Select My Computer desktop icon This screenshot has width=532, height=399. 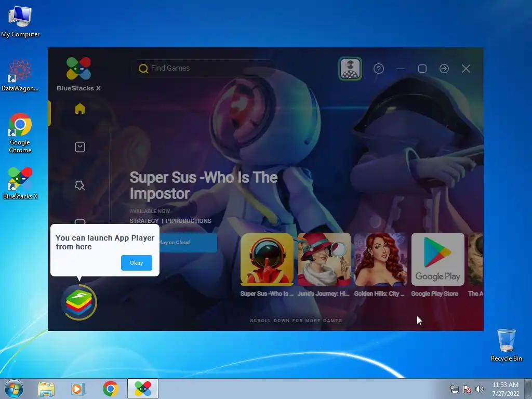pos(20,22)
